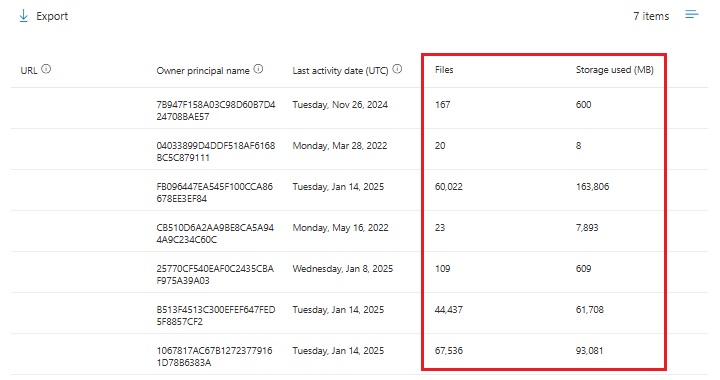Image resolution: width=720 pixels, height=380 pixels.
Task: Sort by Files column header
Action: [x=444, y=70]
